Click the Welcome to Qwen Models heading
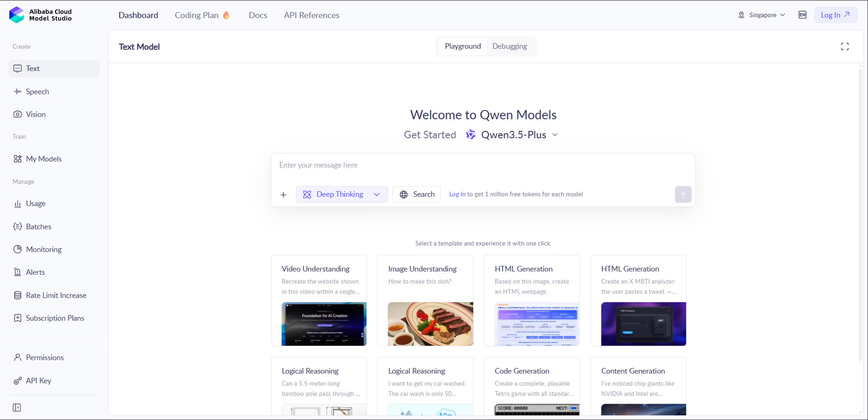Screen dimensions: 868x420 pos(483,115)
